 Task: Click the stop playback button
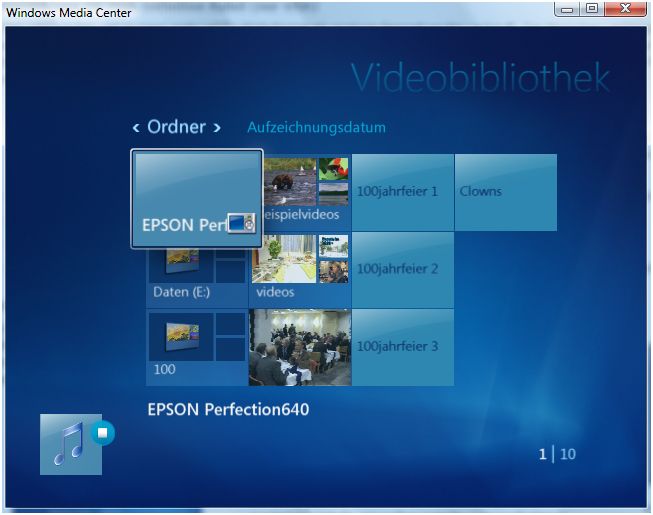[102, 433]
